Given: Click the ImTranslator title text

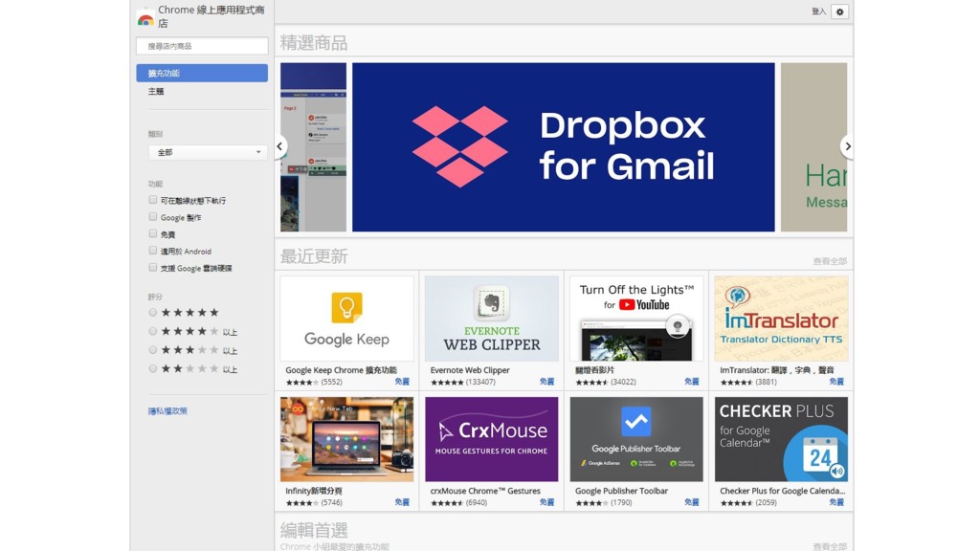Looking at the screenshot, I should 777,370.
